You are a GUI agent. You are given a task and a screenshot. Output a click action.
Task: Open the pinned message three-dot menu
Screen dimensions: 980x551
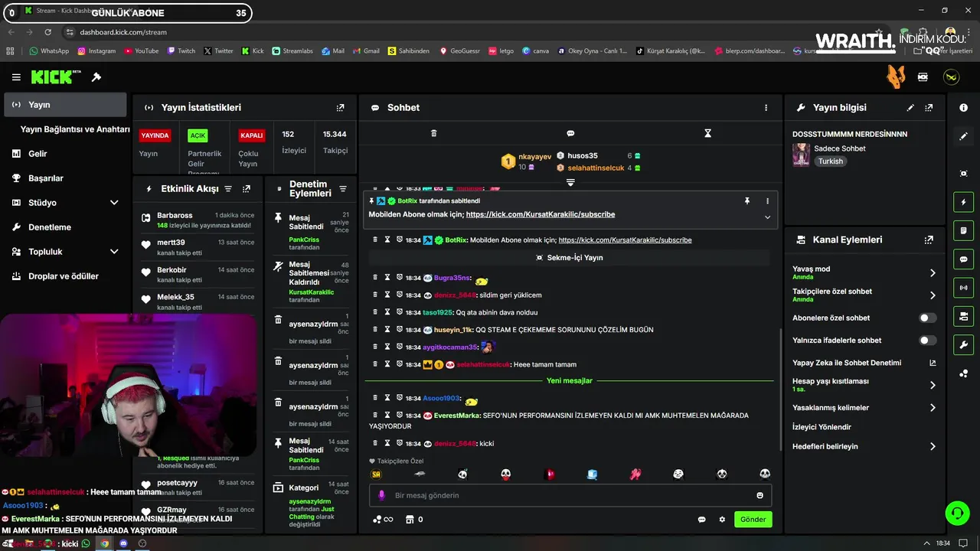pos(767,201)
